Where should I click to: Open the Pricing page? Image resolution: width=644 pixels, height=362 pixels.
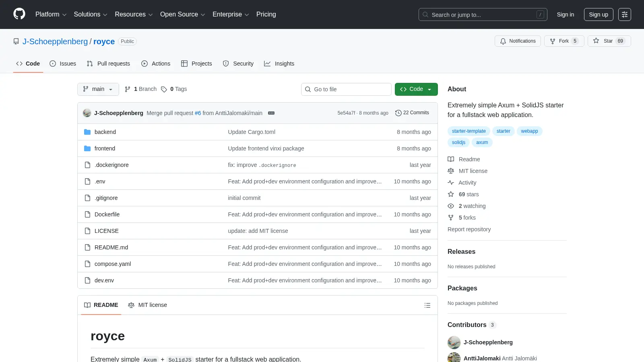coord(266,14)
